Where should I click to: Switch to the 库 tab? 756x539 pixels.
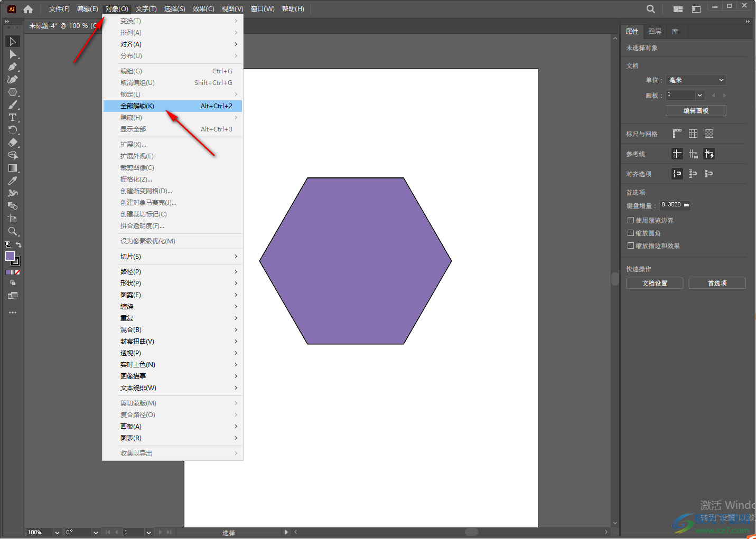point(675,32)
